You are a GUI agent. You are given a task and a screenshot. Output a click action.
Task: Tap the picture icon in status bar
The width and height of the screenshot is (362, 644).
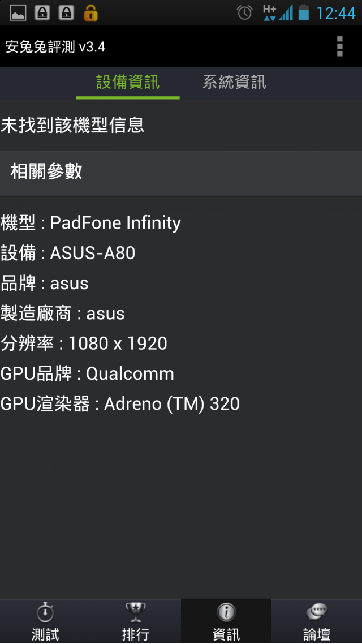18,13
